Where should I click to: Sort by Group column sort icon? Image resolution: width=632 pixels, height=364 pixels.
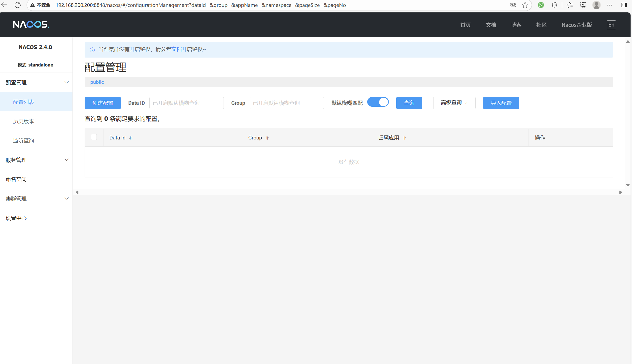click(267, 138)
